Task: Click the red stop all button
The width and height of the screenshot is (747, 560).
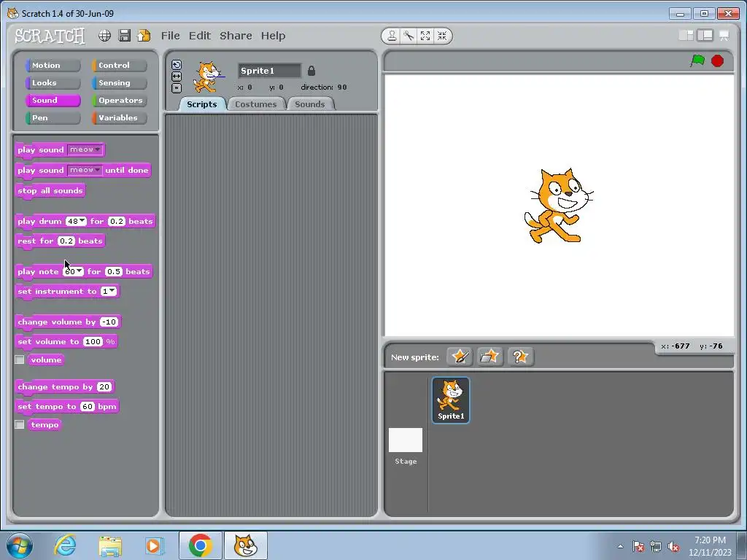Action: pos(717,61)
